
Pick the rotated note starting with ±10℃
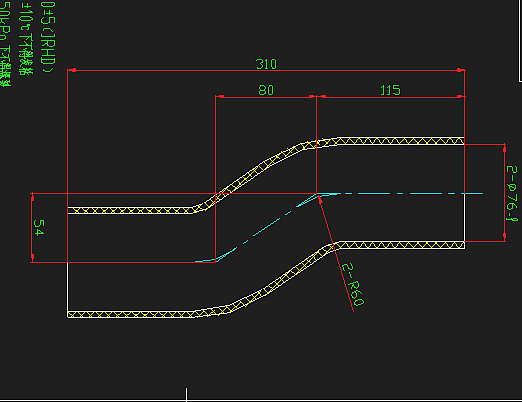pyautogui.click(x=27, y=38)
